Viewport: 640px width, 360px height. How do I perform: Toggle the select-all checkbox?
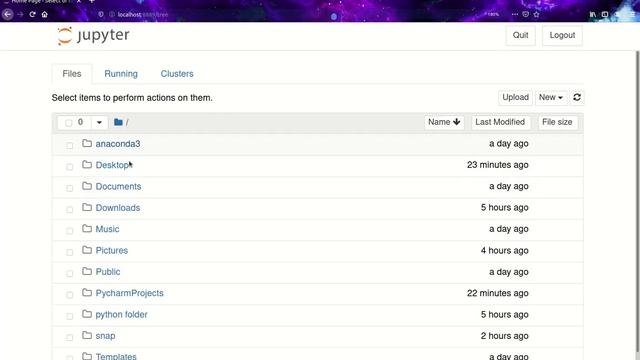click(69, 122)
